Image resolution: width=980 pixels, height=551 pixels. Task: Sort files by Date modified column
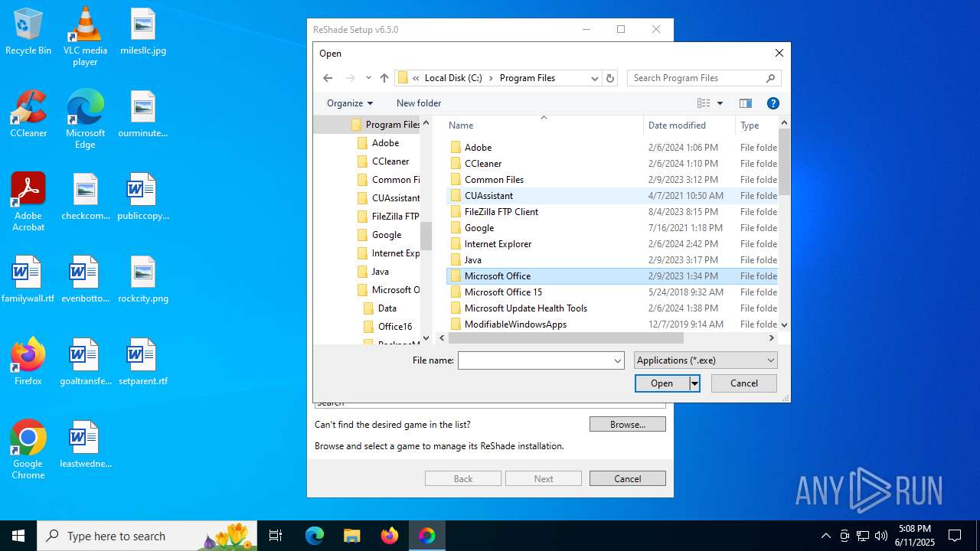(x=690, y=126)
